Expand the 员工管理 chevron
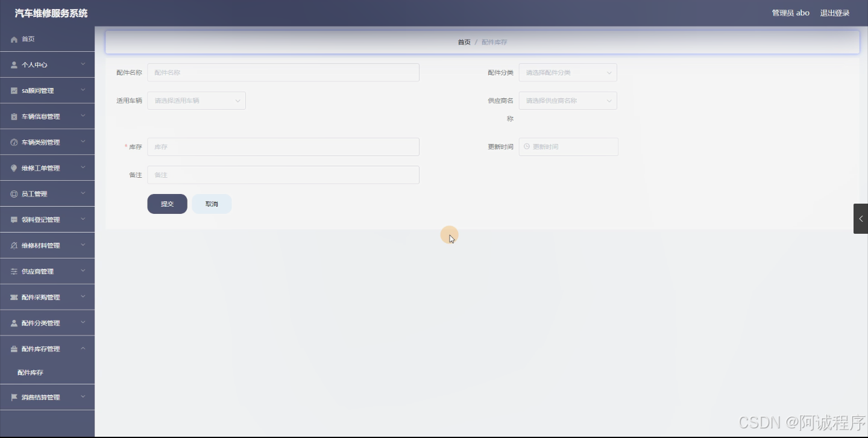 pyautogui.click(x=83, y=193)
